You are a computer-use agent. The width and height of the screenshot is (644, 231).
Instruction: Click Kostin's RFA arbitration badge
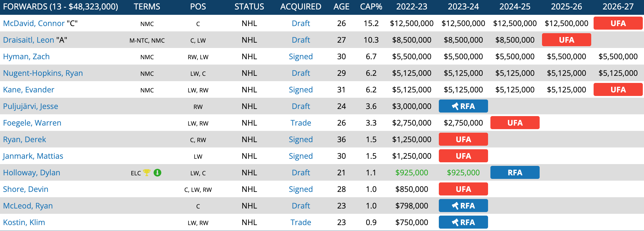[463, 222]
